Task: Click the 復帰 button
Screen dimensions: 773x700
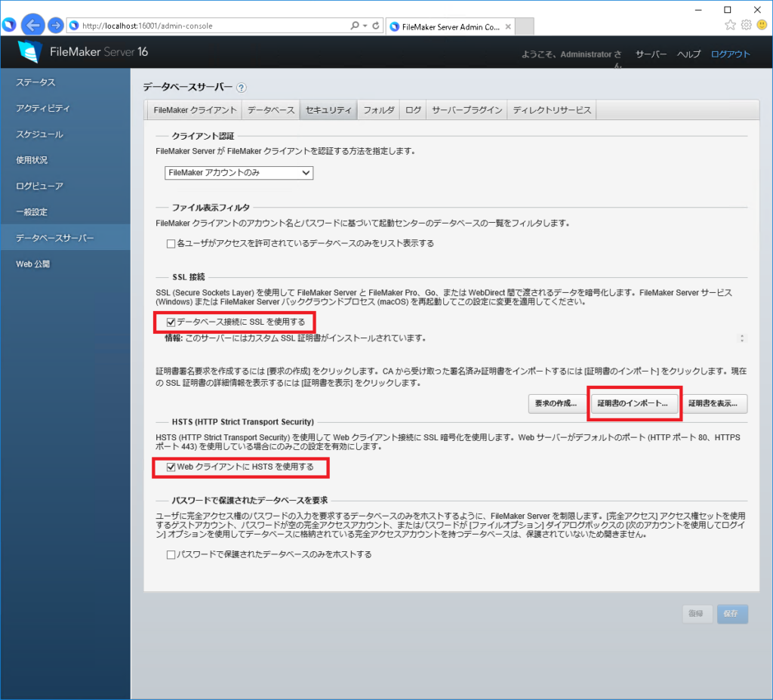Action: click(x=696, y=614)
